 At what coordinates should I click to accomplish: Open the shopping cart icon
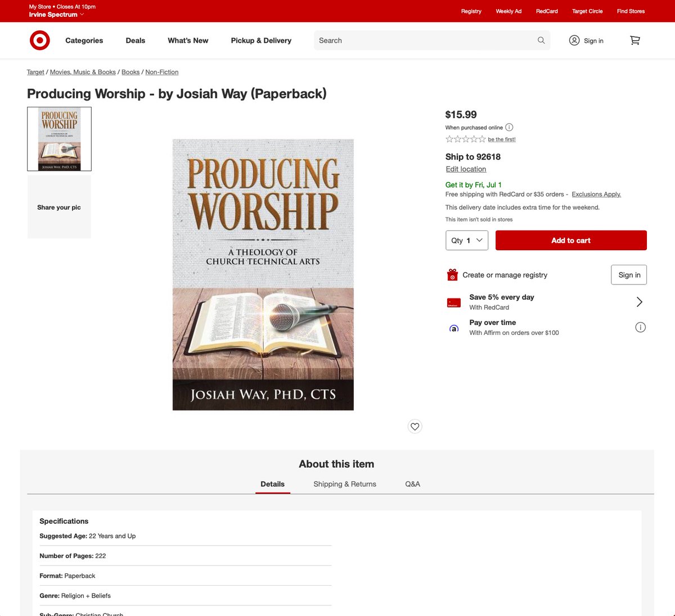pos(635,40)
